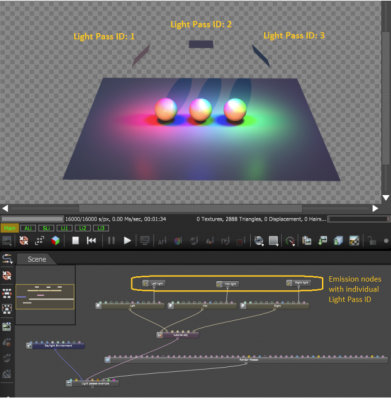Click the Daylight Environment node icon
Screen dimensions: 391x400
[x=29, y=346]
